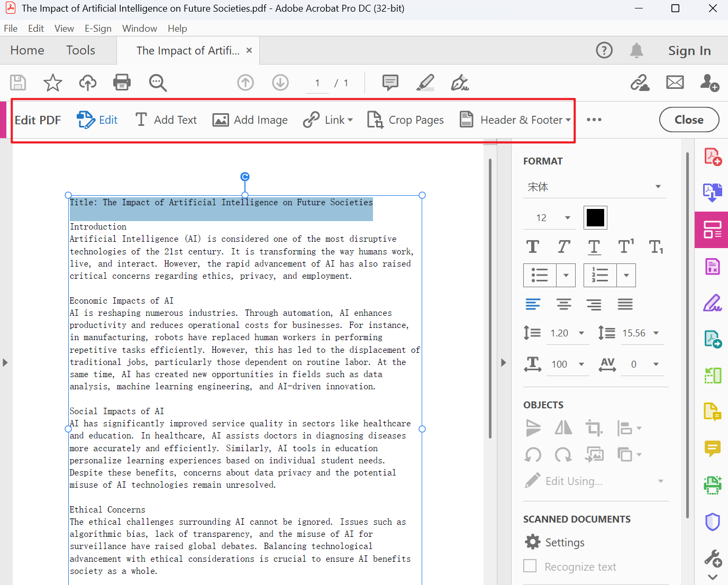The width and height of the screenshot is (728, 585).
Task: Enable the Recognize text checkbox
Action: coord(530,566)
